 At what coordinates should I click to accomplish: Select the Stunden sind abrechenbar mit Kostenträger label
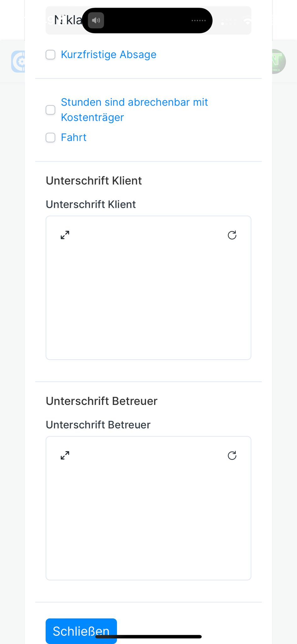tap(134, 110)
